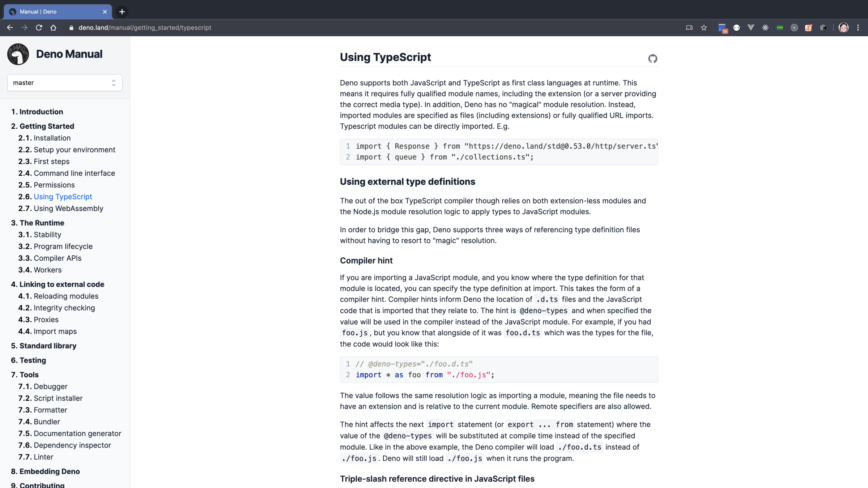Click the Deno dinosaur logo
Image resolution: width=868 pixels, height=488 pixels.
(18, 54)
